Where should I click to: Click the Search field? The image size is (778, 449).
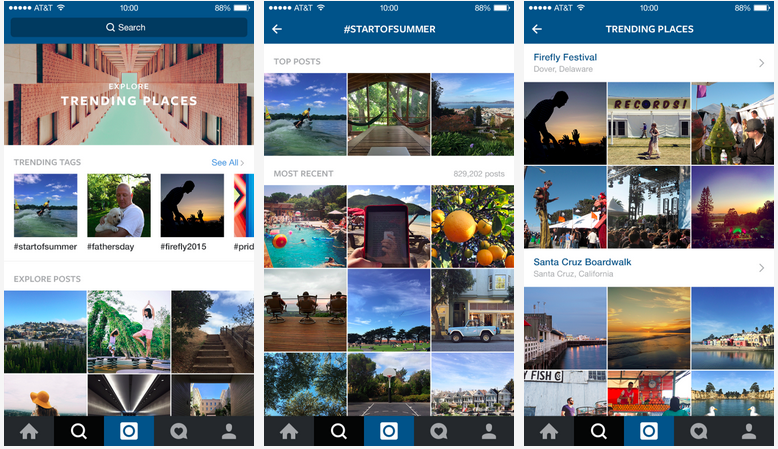coord(129,28)
